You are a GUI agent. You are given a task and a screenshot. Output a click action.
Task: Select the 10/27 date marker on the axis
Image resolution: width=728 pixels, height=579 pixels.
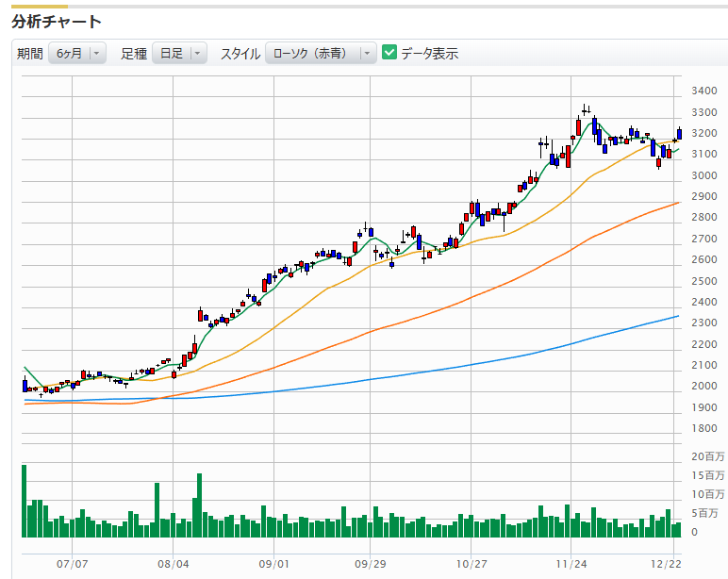click(x=471, y=564)
